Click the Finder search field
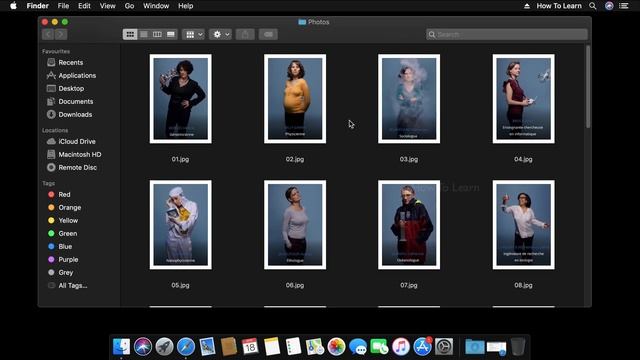The height and width of the screenshot is (360, 640). [507, 34]
